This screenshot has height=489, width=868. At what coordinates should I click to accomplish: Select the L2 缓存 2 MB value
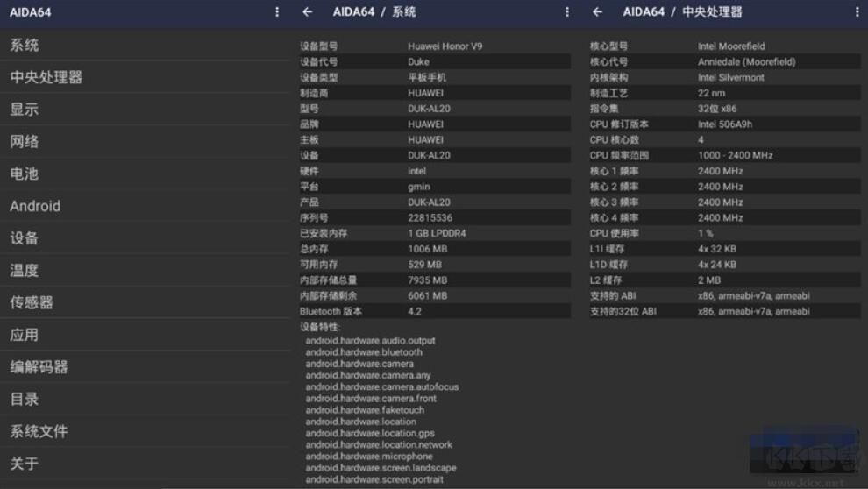(x=709, y=280)
